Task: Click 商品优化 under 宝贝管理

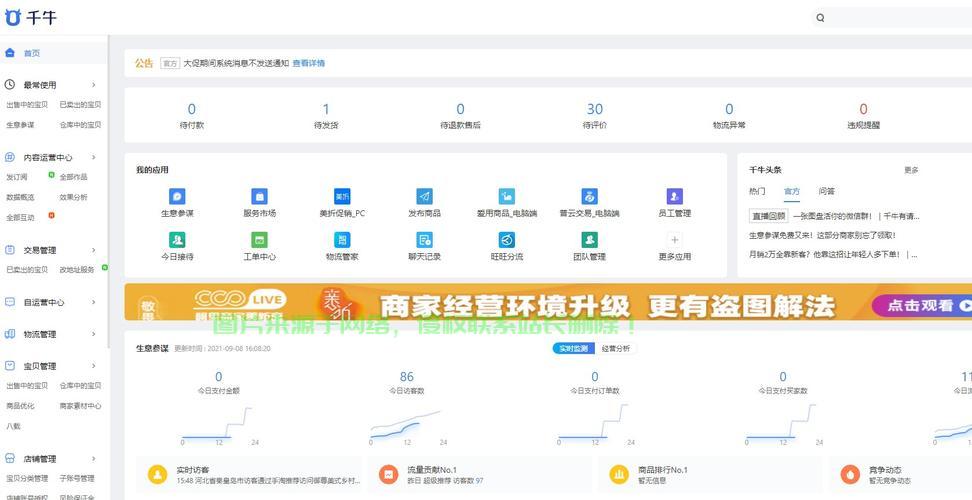Action: click(x=20, y=406)
